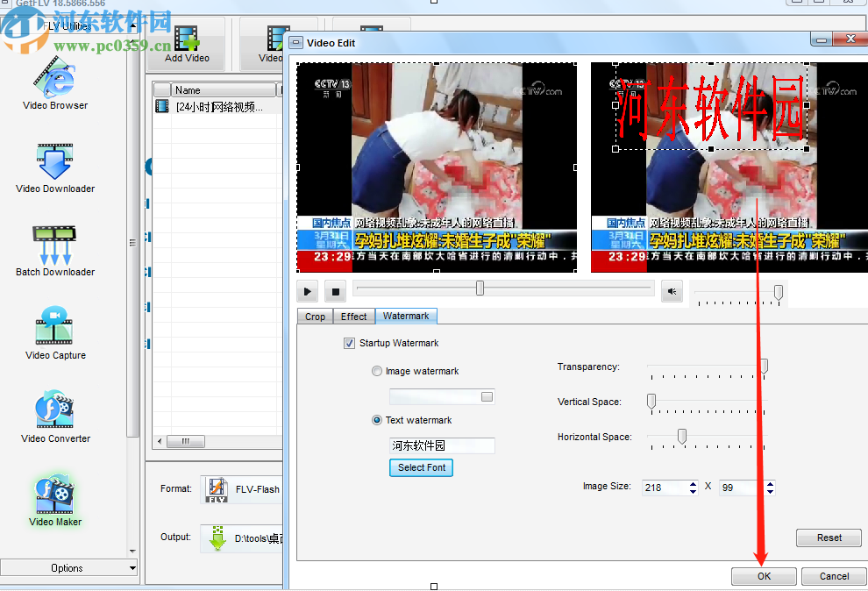Open the Options dropdown
Image resolution: width=868 pixels, height=591 pixels.
tap(69, 567)
